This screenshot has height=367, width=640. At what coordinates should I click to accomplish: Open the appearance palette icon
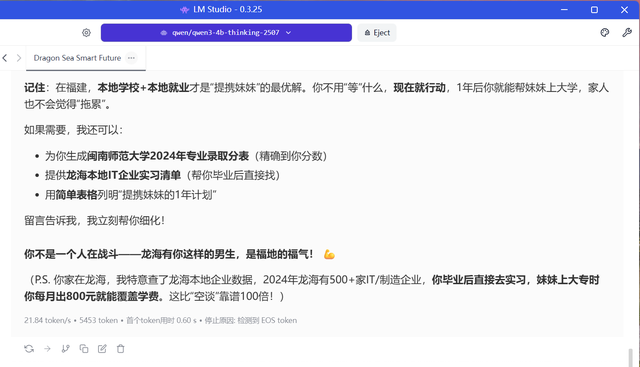605,33
